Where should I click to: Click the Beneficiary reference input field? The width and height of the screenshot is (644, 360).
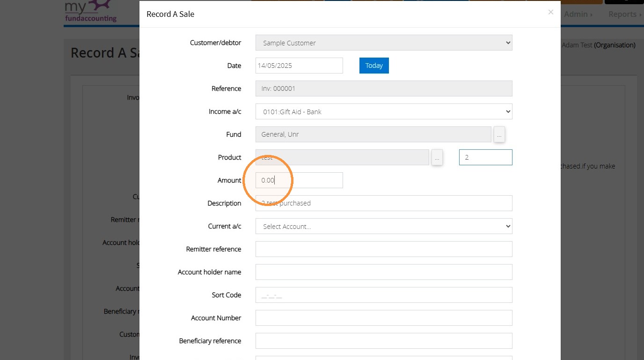click(x=384, y=341)
